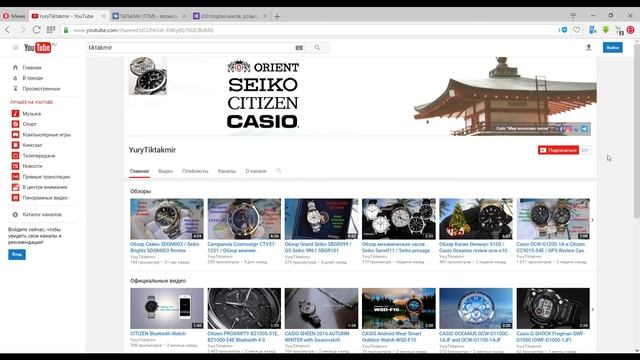Switch to the YuryTiktakmir YouTube browser tab
640x360 pixels.
coord(68,16)
